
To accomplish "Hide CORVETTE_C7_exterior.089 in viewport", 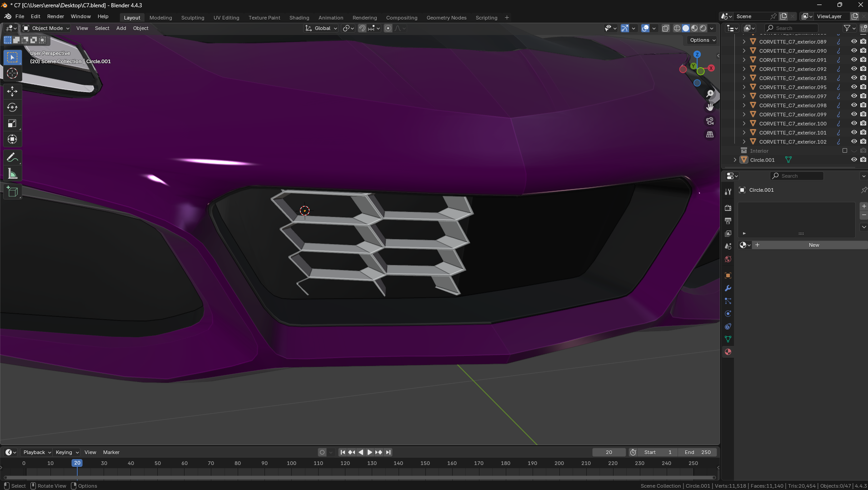I will (x=854, y=41).
